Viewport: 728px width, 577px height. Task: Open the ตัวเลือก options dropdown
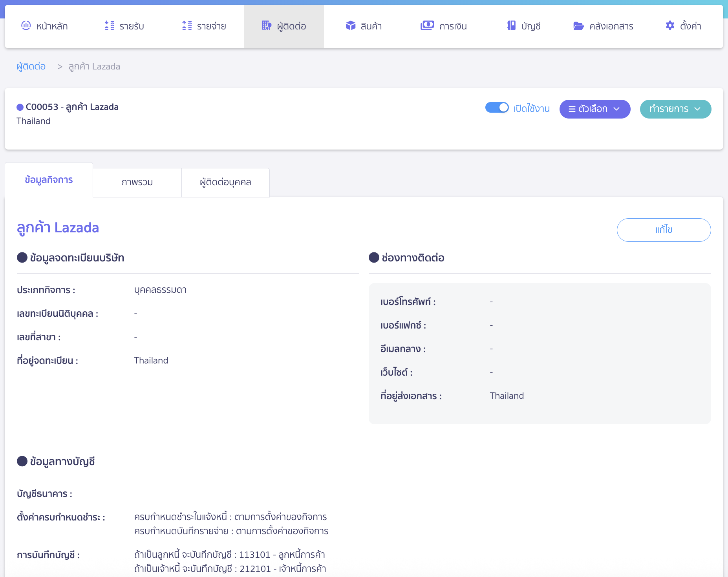click(x=594, y=109)
